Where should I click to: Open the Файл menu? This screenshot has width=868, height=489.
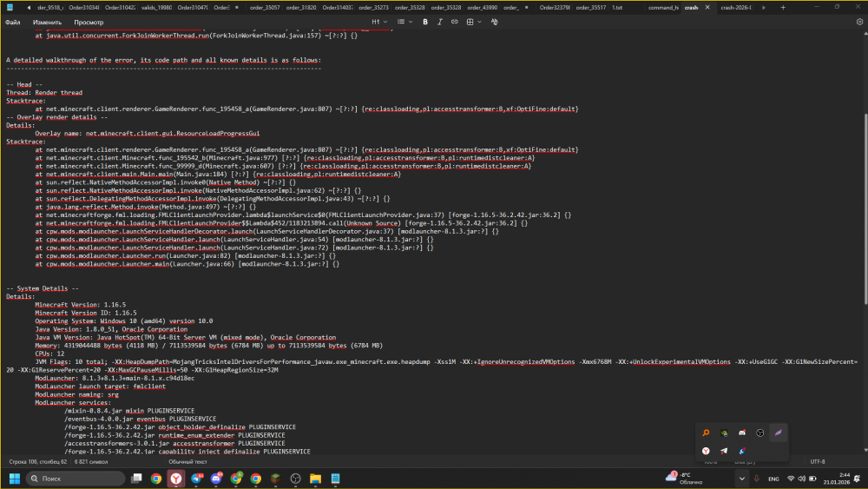13,23
